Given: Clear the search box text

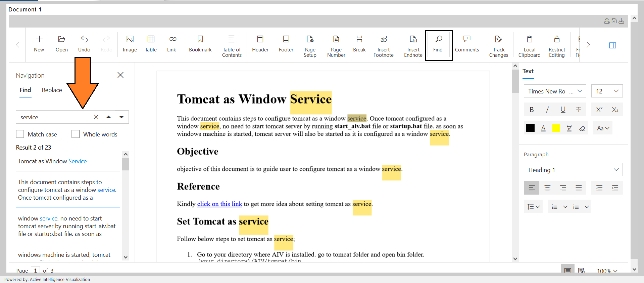Looking at the screenshot, I should tap(96, 117).
